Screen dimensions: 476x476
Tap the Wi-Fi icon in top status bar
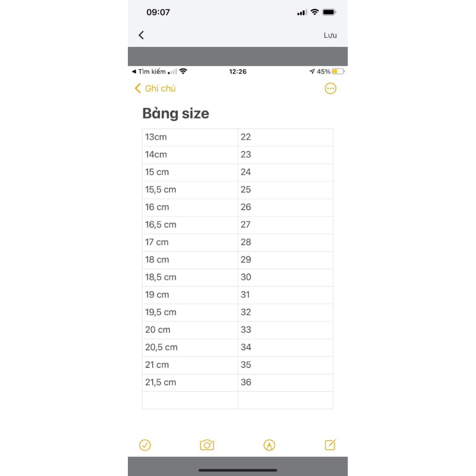coord(314,12)
